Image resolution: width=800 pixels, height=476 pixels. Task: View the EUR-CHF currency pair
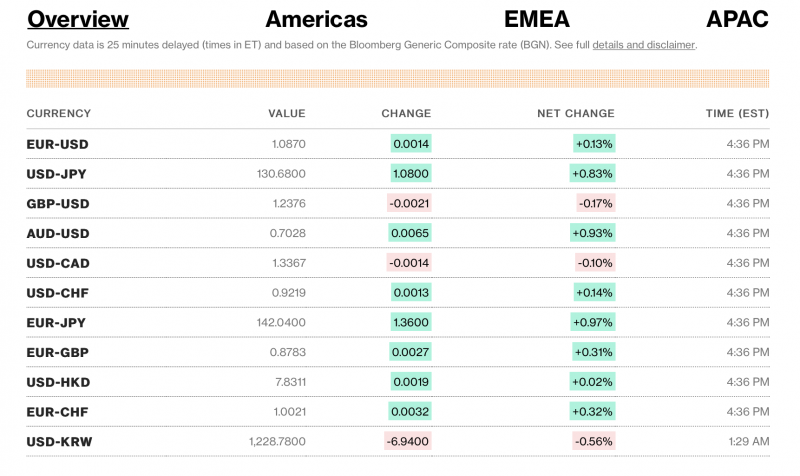57,411
